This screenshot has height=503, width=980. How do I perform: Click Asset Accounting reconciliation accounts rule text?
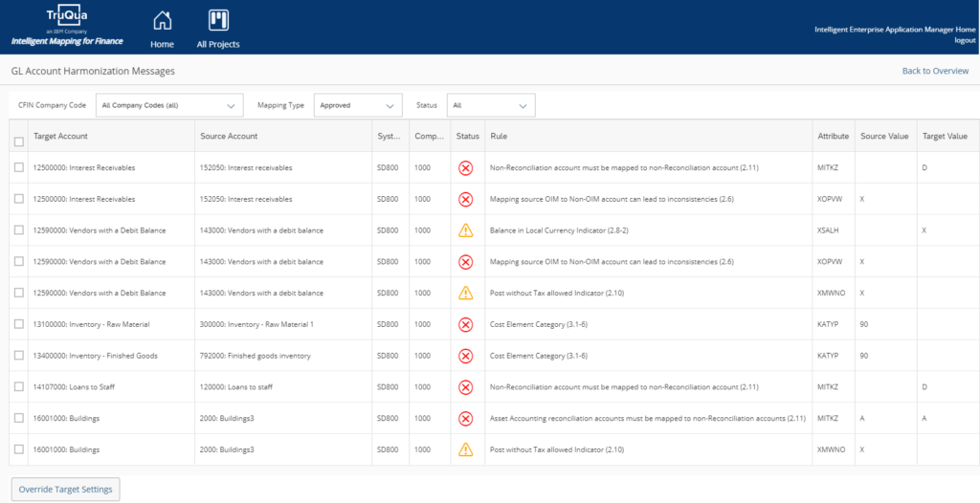coord(648,418)
